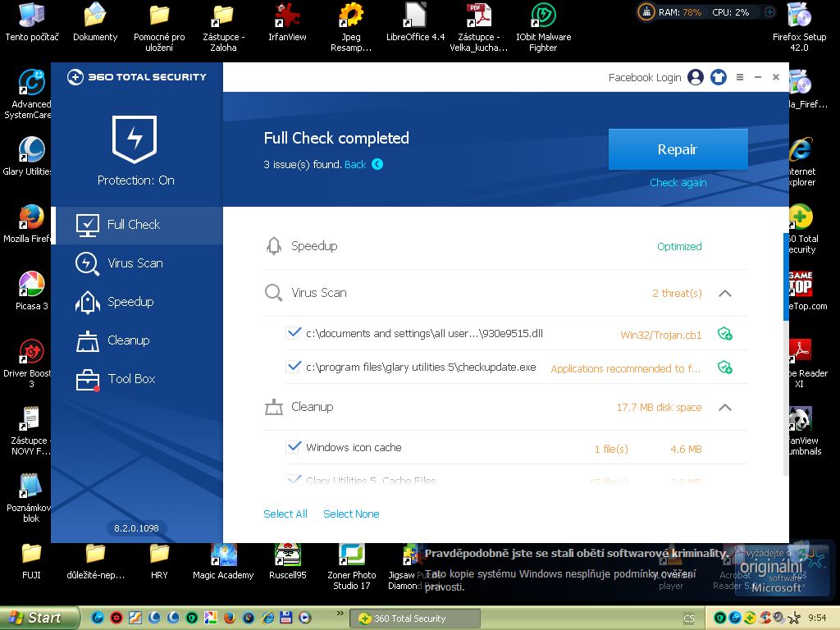Open the Virus Scan section in sidebar
The width and height of the screenshot is (840, 630).
tap(137, 263)
